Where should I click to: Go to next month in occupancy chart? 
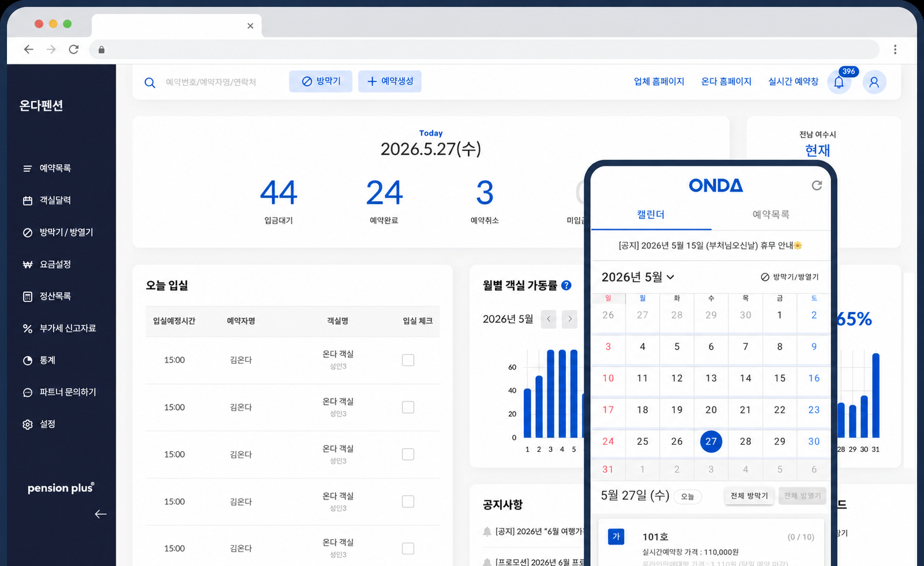(570, 318)
